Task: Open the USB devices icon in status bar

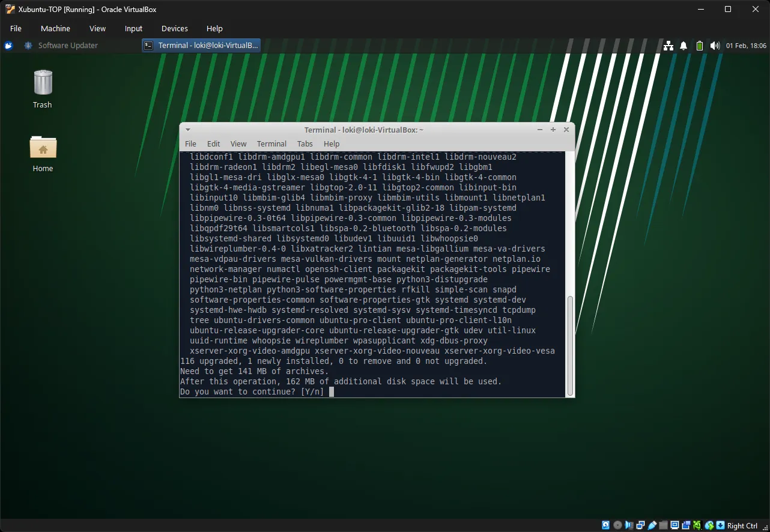Action: pyautogui.click(x=652, y=525)
